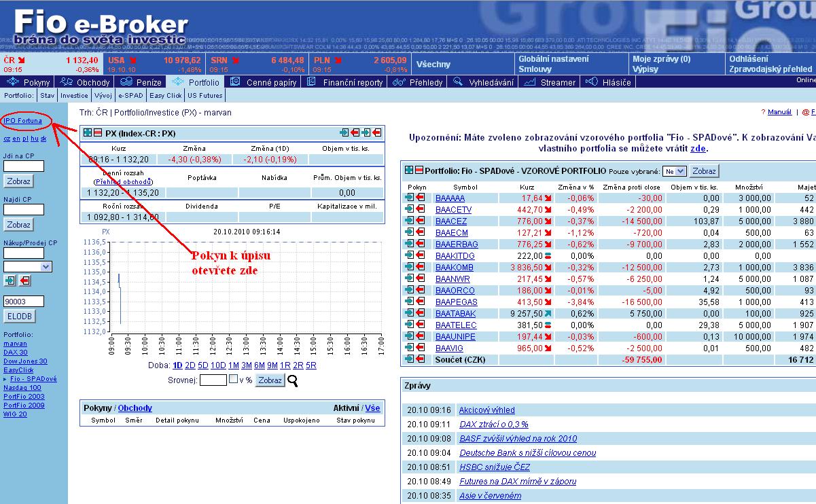Select the 1M chart period link
Screen dimensions: 816x504
point(234,365)
